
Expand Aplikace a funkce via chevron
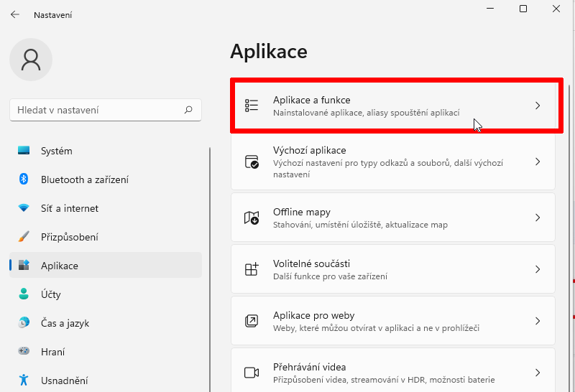[538, 106]
